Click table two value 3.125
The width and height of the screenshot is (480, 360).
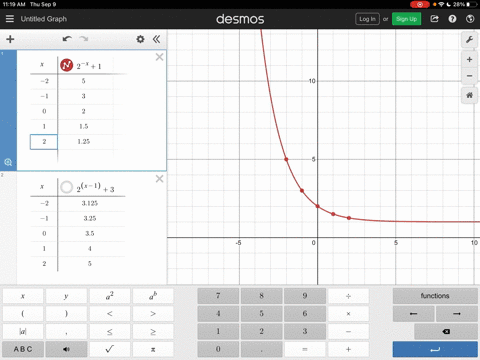pyautogui.click(x=90, y=203)
